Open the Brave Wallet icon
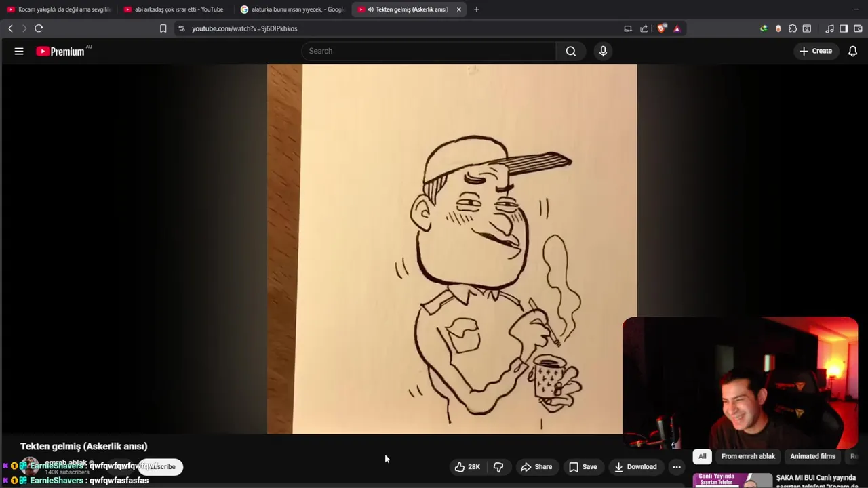Image resolution: width=868 pixels, height=488 pixels. coord(858,28)
